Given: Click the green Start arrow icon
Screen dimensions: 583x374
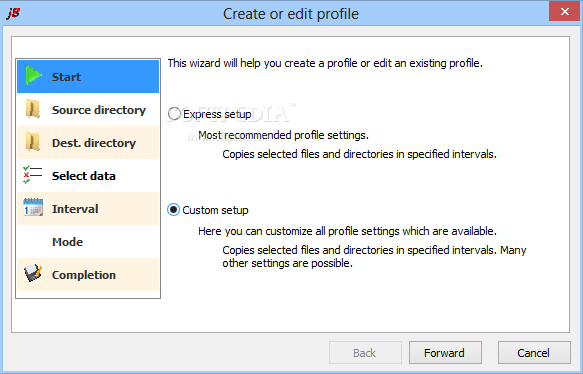Looking at the screenshot, I should (33, 76).
